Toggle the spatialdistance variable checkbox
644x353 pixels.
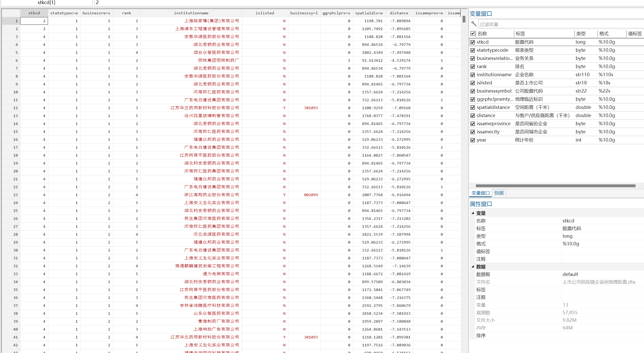pyautogui.click(x=473, y=107)
